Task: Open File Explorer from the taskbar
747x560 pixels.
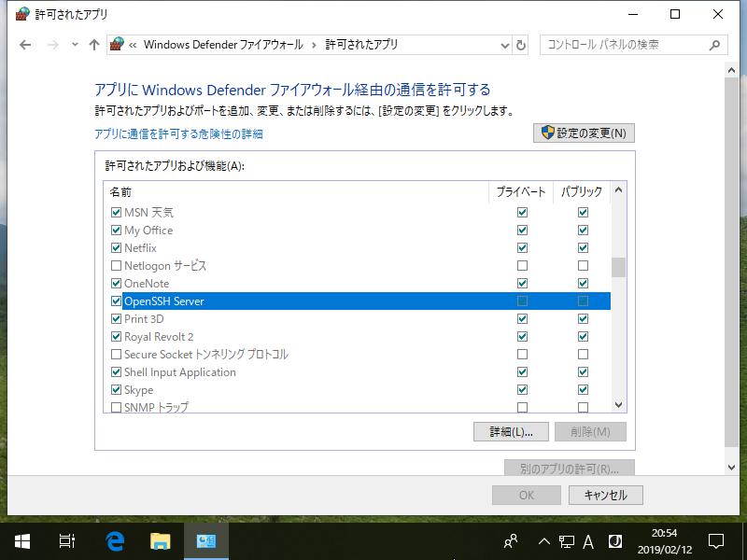Action: [x=159, y=540]
